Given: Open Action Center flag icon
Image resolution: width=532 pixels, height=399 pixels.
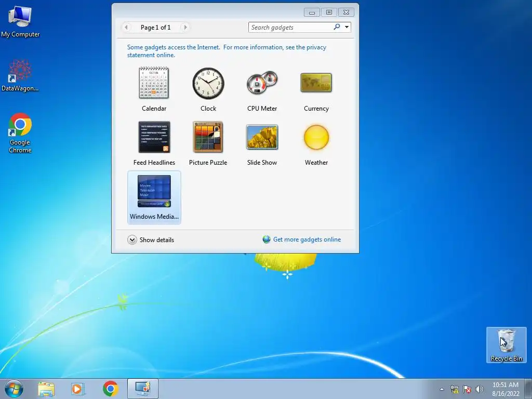Looking at the screenshot, I should click(467, 389).
